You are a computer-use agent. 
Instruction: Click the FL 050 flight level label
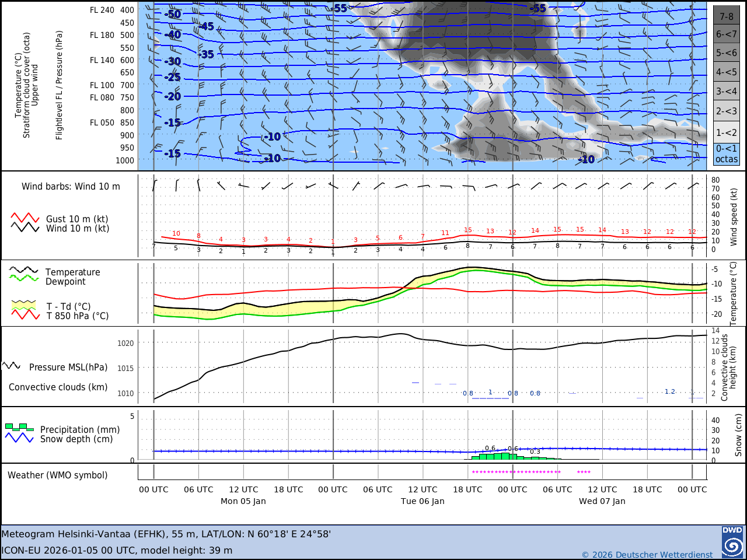click(x=102, y=123)
